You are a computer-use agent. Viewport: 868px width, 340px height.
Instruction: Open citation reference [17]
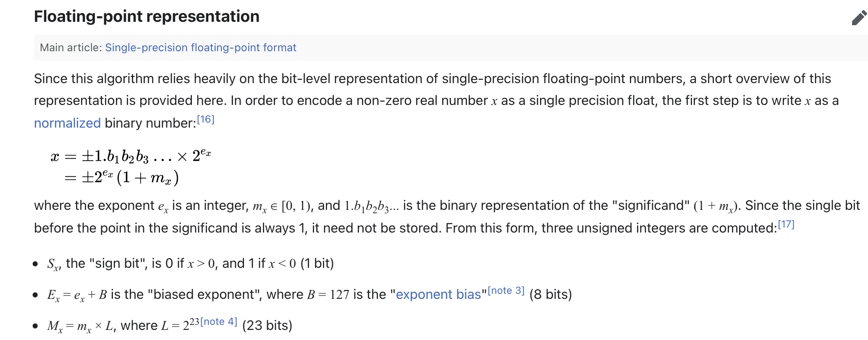click(786, 225)
